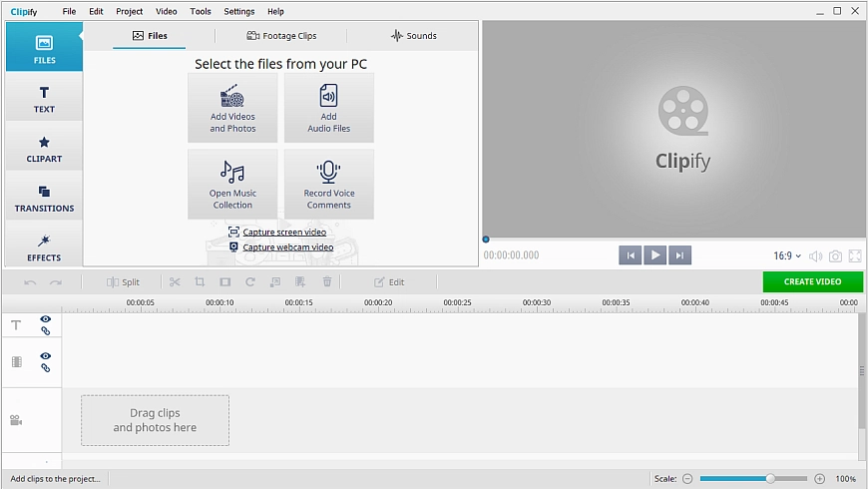Click the trash Delete icon
This screenshot has height=491, width=868.
[327, 282]
